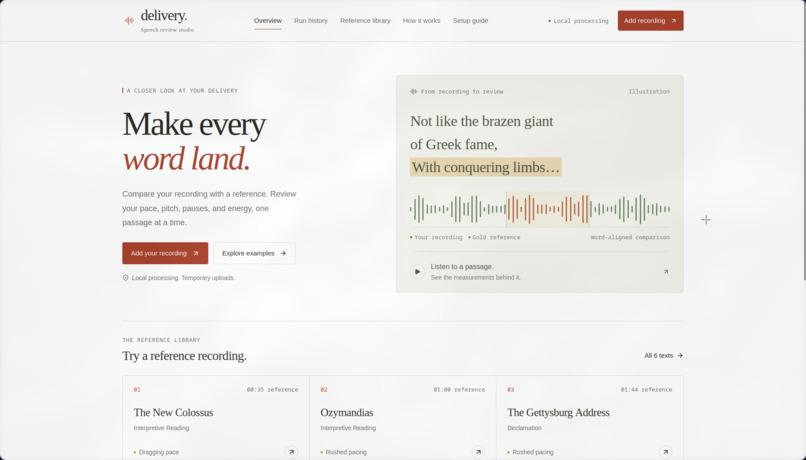Click the Local processing status indicator
The width and height of the screenshot is (806, 460).
coord(578,21)
